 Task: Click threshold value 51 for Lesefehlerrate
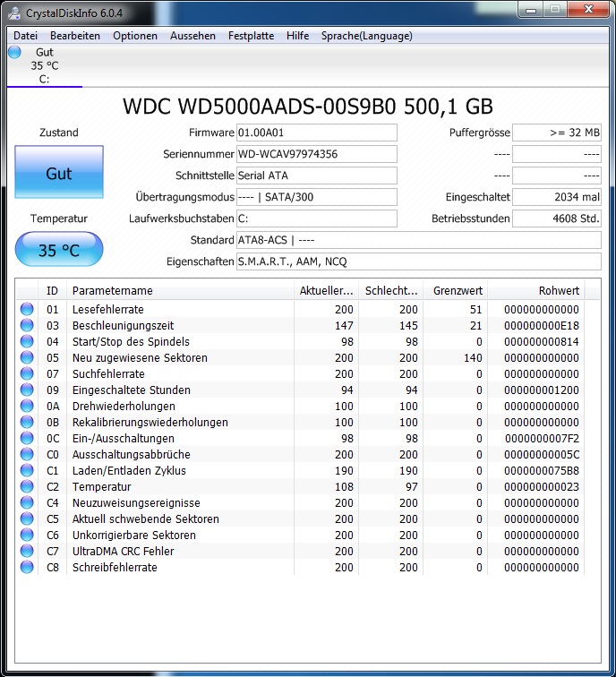476,309
